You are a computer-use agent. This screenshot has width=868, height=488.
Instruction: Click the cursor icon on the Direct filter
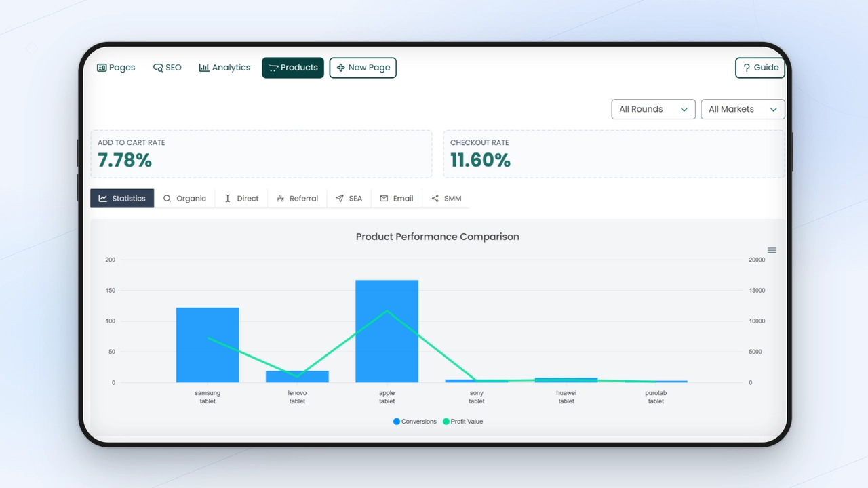(228, 198)
